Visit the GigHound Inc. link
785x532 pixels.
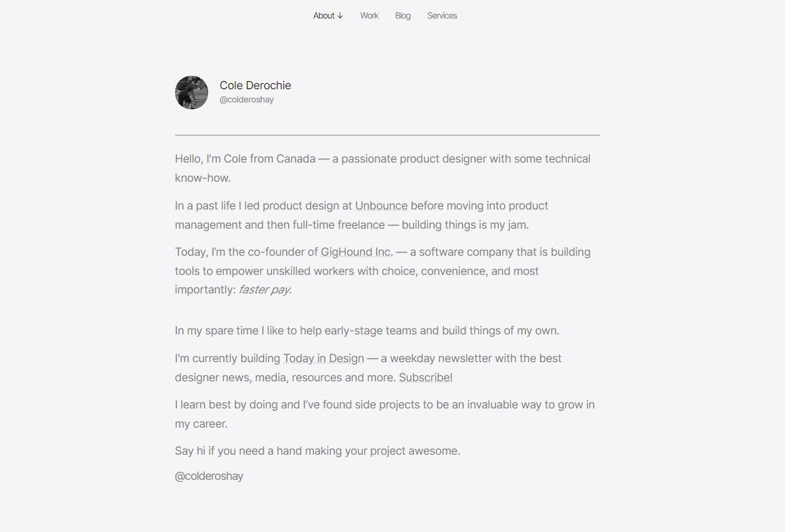pos(357,252)
